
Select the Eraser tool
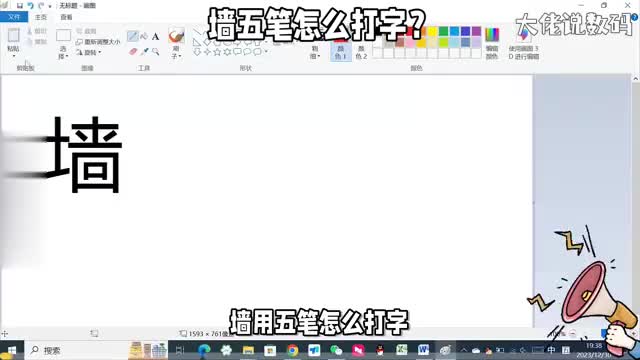tap(133, 51)
